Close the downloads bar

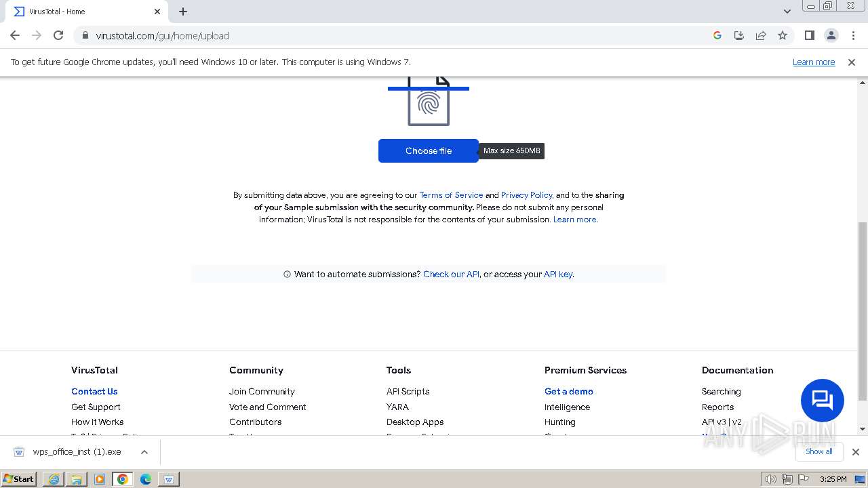pos(855,452)
